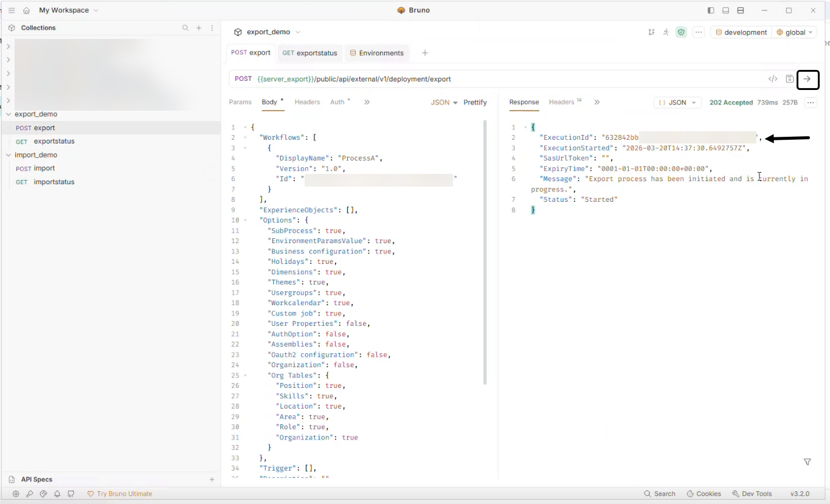The image size is (830, 504).
Task: Select the POST export tab
Action: (x=251, y=53)
